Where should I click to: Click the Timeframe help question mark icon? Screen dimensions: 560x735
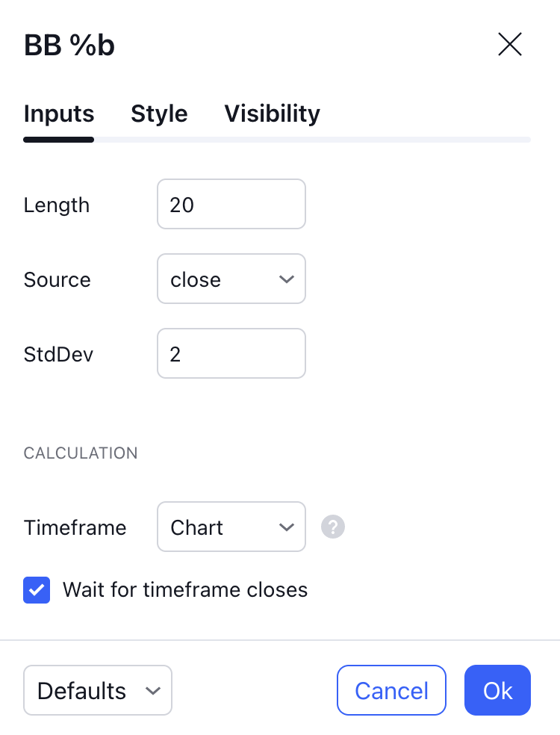click(x=333, y=527)
